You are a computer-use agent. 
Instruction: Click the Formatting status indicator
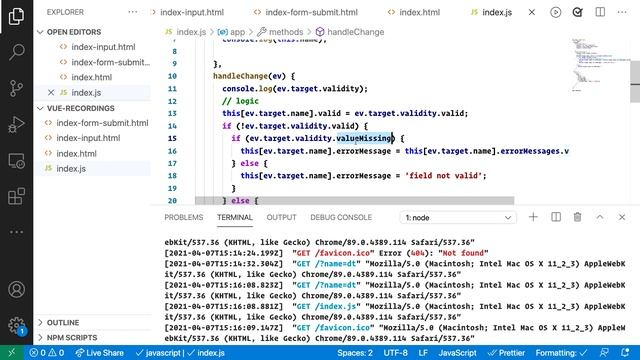[562, 353]
